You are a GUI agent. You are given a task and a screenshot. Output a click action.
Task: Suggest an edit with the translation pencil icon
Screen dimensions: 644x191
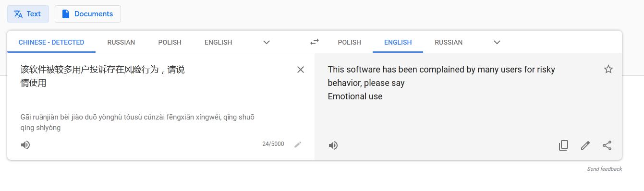click(x=585, y=145)
